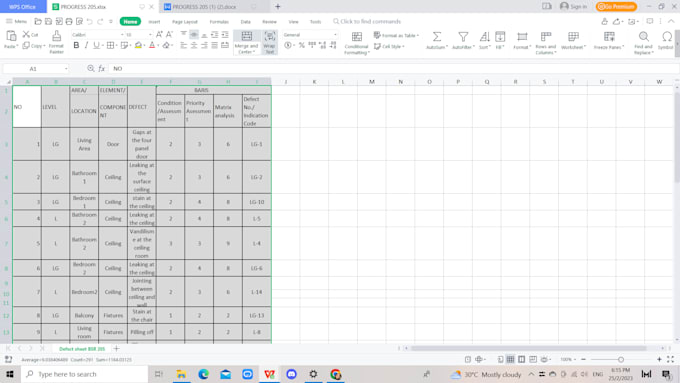Click Freeze Panes
Screen dimensions: 680x383
(x=609, y=40)
